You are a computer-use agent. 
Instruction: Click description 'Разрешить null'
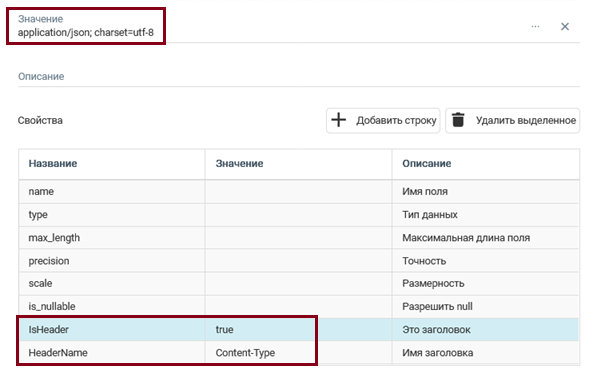437,306
